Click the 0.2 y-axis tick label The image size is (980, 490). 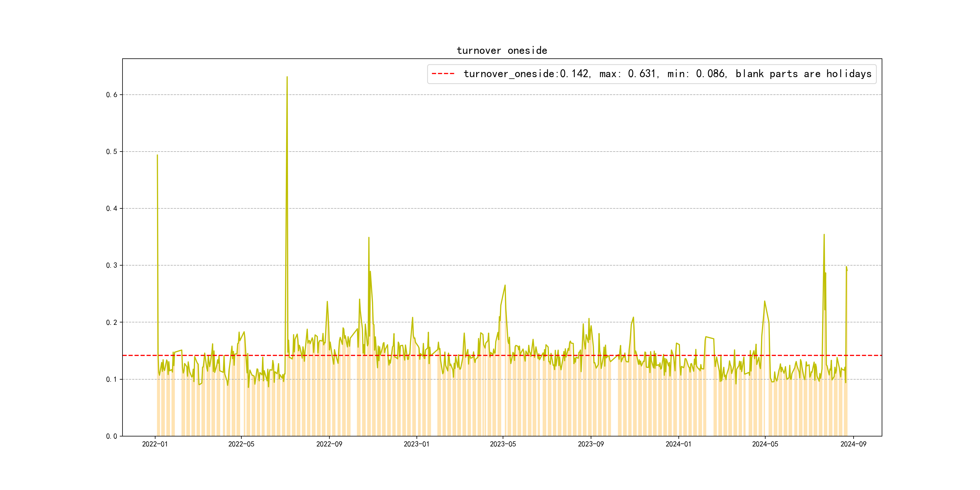coord(112,323)
